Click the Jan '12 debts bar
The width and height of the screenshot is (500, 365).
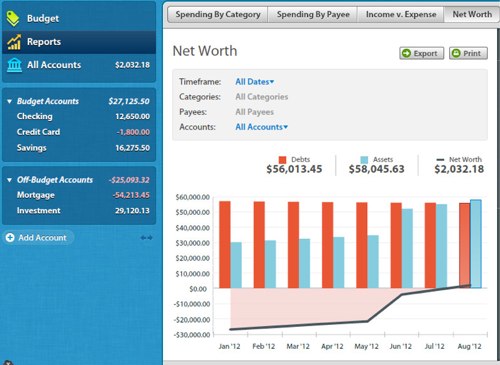pos(225,245)
